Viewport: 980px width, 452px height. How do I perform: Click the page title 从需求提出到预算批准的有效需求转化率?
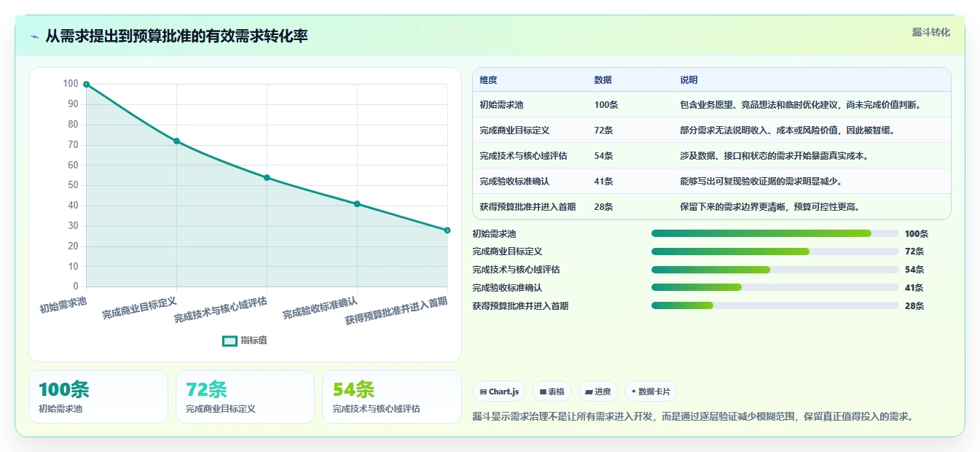pos(176,36)
